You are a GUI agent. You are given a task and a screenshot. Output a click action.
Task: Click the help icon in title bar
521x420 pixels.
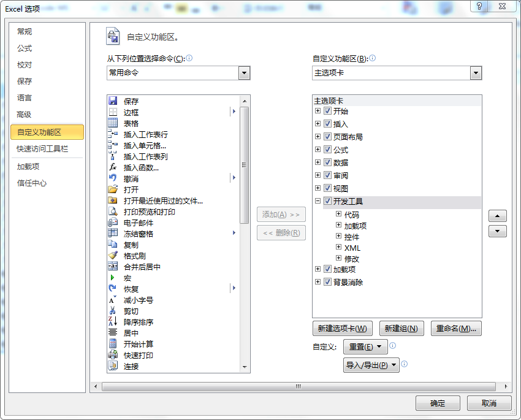(479, 6)
